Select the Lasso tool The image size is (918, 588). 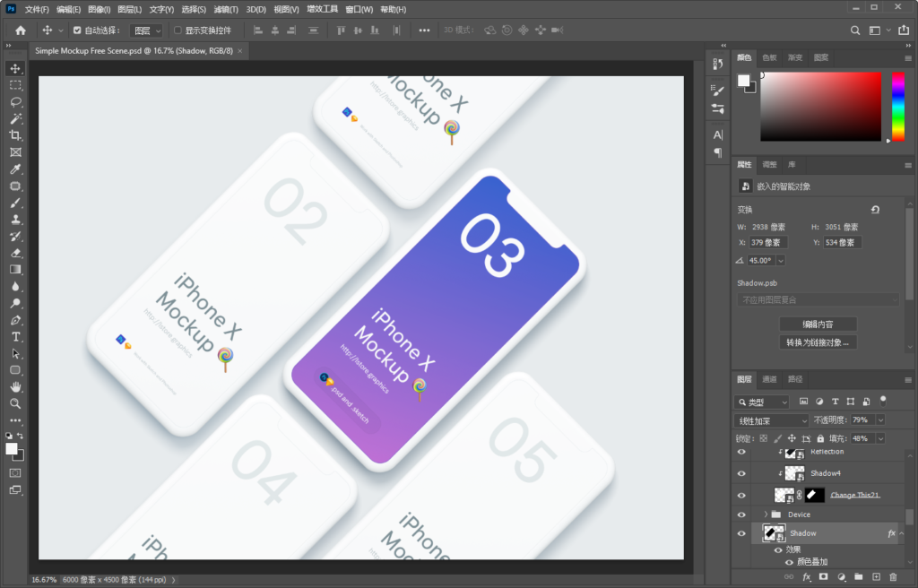(x=15, y=102)
